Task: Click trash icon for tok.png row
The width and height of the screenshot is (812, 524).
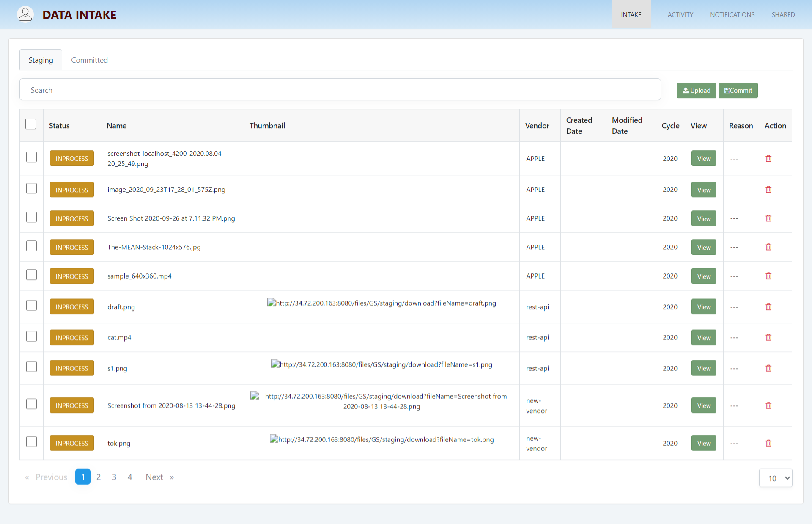Action: pyautogui.click(x=768, y=443)
